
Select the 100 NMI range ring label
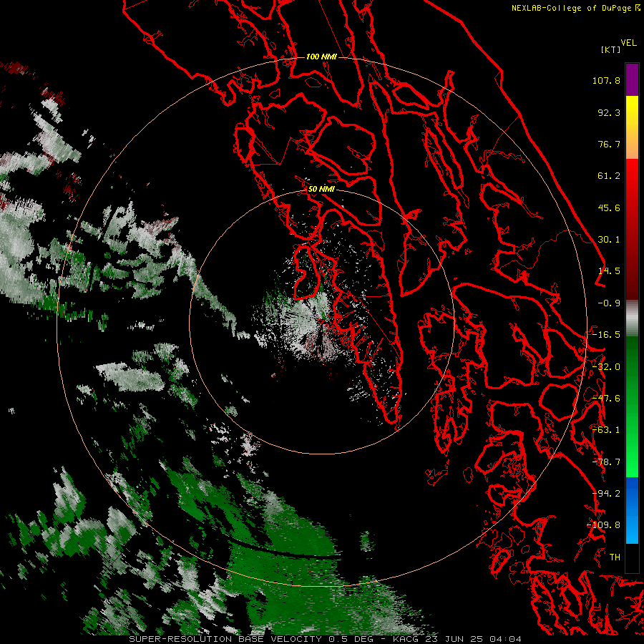[x=321, y=57]
